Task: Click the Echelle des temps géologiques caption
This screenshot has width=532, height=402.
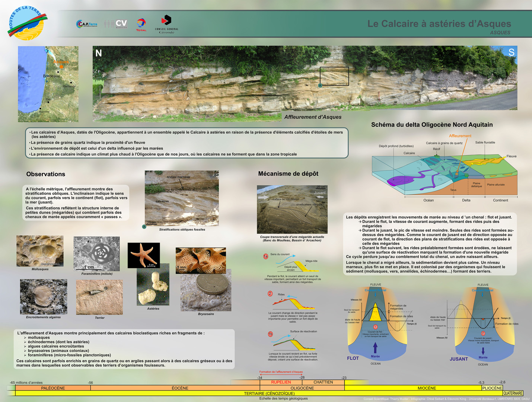Action: click(283, 398)
